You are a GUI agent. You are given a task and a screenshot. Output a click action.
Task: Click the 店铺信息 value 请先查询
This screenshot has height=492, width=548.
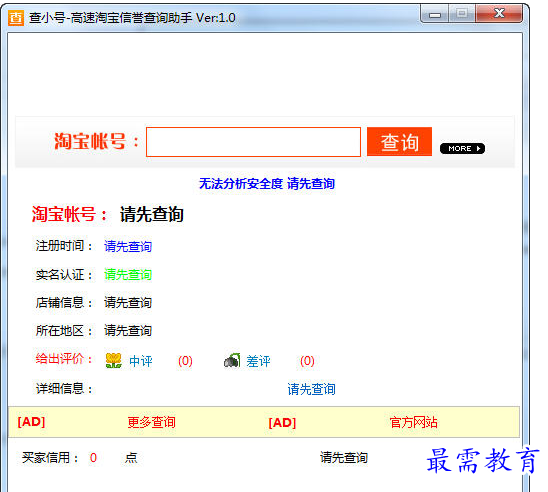(128, 303)
